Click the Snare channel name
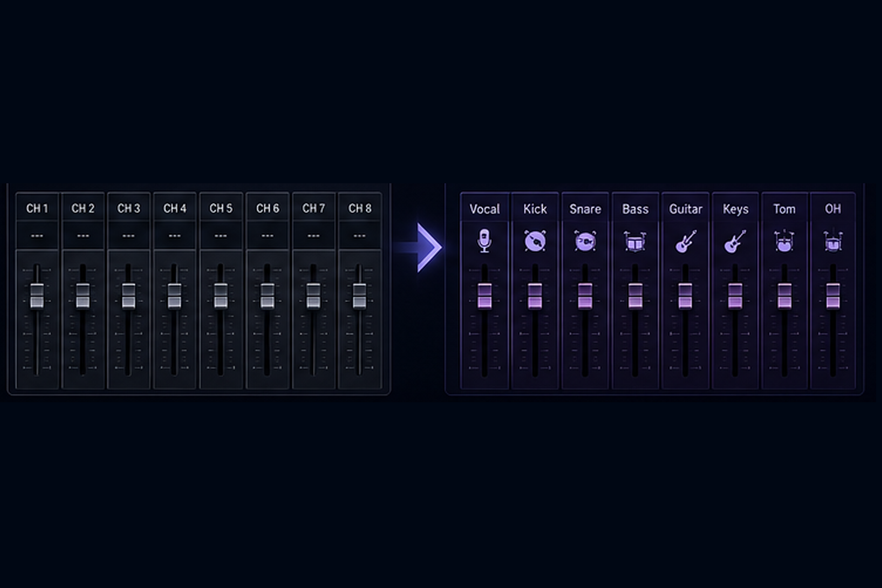The width and height of the screenshot is (882, 588). pos(585,209)
